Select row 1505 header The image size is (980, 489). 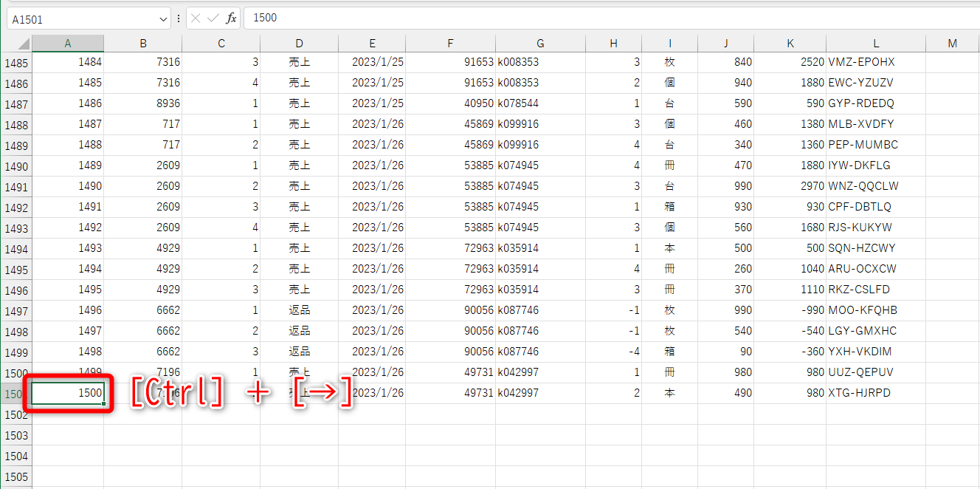(x=16, y=476)
